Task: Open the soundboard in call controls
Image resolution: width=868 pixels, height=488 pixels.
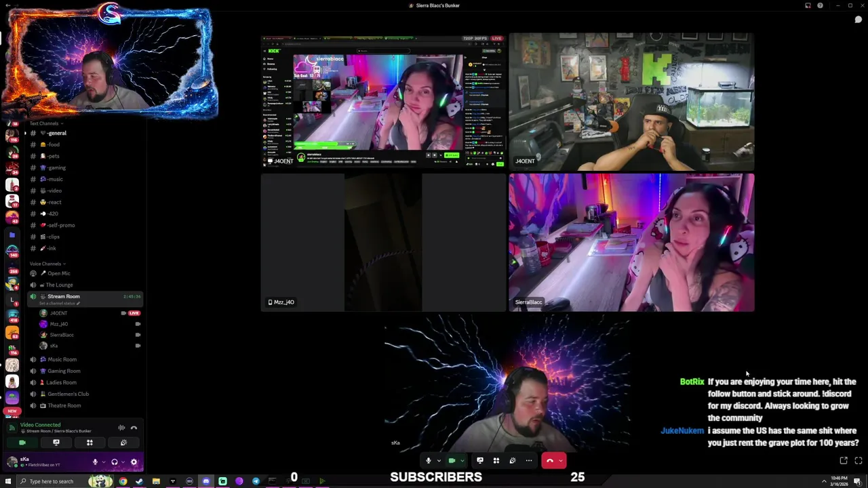Action: pos(512,461)
